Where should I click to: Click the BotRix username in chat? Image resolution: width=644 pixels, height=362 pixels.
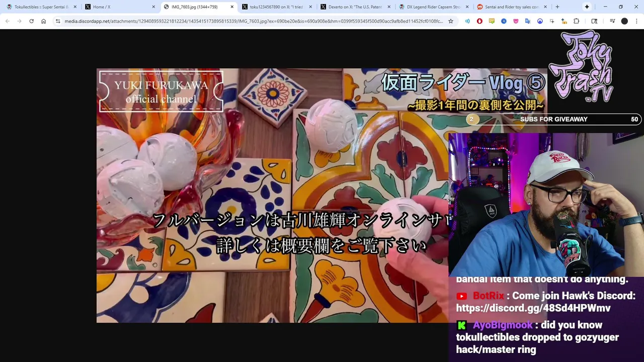(489, 296)
